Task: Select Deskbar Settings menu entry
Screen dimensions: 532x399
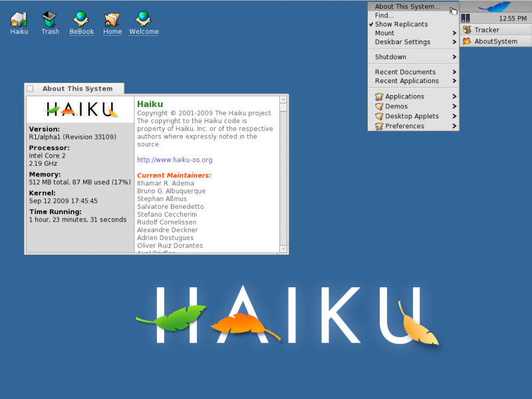Action: click(413, 42)
